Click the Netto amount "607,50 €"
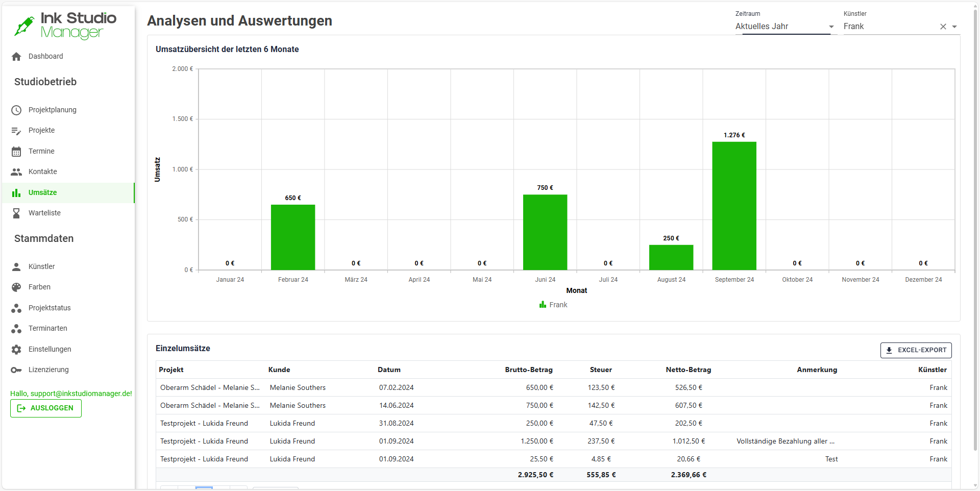The width and height of the screenshot is (980, 491). tap(689, 406)
